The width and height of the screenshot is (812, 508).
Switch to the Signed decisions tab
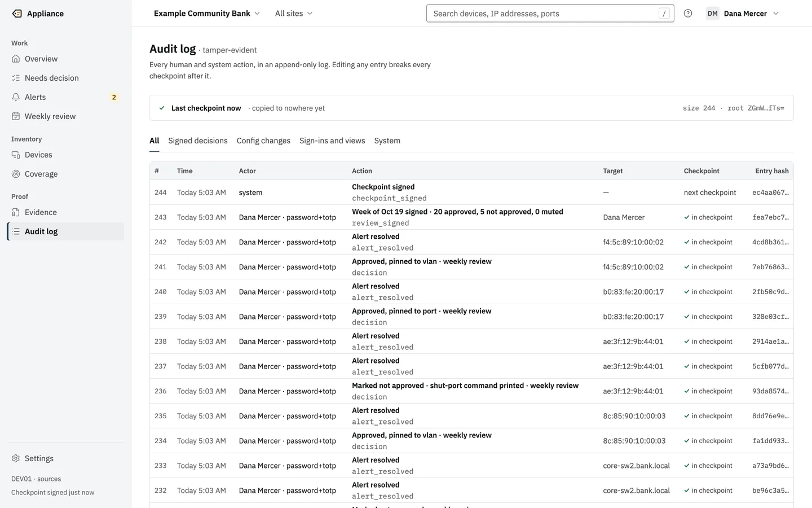tap(198, 141)
